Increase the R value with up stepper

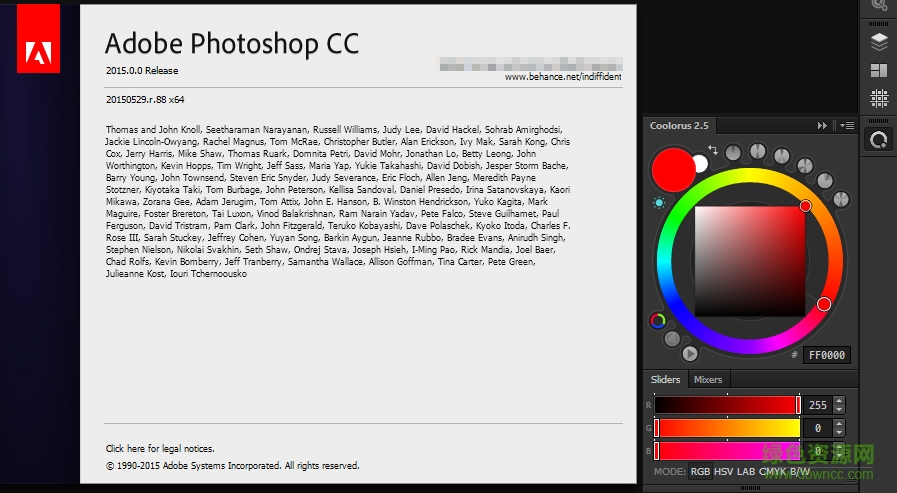[x=838, y=400]
